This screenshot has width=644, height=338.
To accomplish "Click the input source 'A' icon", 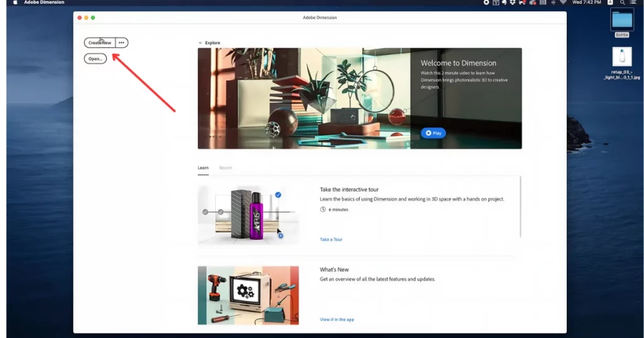I will click(x=610, y=3).
